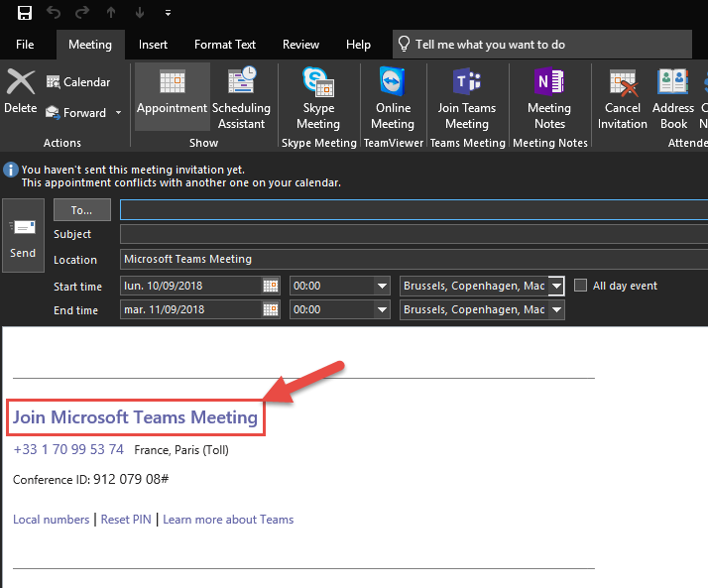Click the Tell me what you want to do box
The width and height of the screenshot is (708, 588).
click(x=541, y=45)
